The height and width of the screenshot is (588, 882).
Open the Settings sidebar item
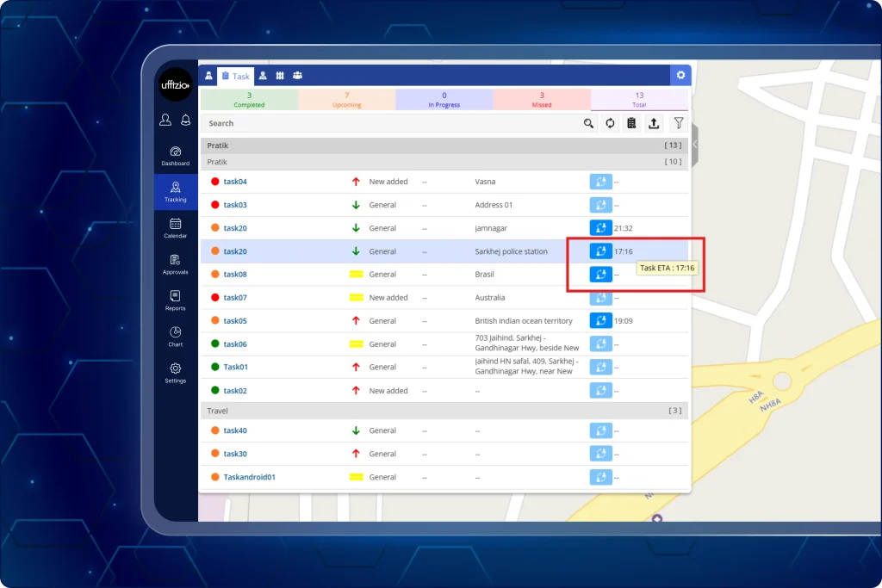pos(176,374)
